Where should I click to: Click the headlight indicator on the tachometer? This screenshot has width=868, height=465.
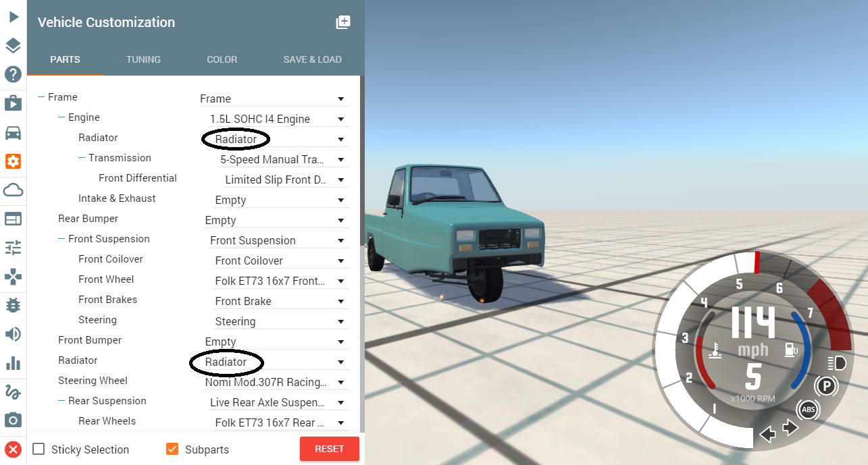coord(837,364)
